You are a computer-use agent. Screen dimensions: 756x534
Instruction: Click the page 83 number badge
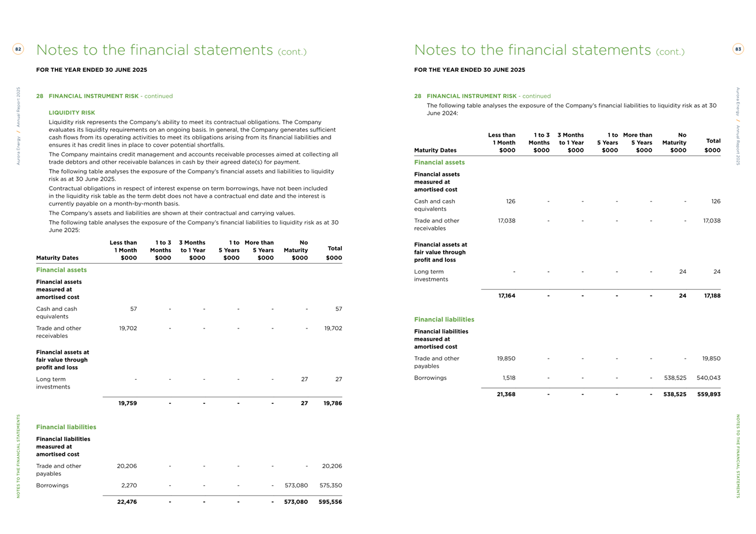click(x=738, y=49)
